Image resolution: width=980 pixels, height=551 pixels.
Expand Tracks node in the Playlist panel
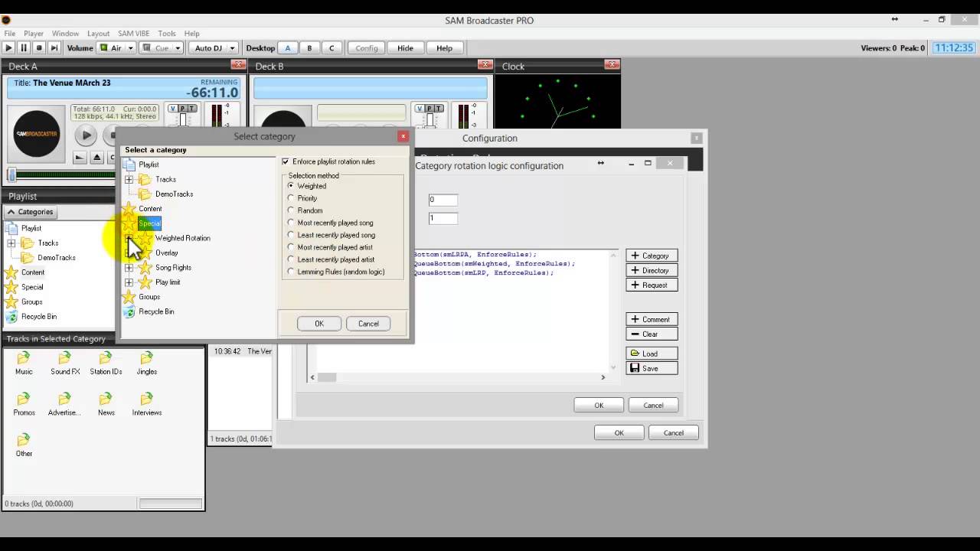pyautogui.click(x=11, y=243)
